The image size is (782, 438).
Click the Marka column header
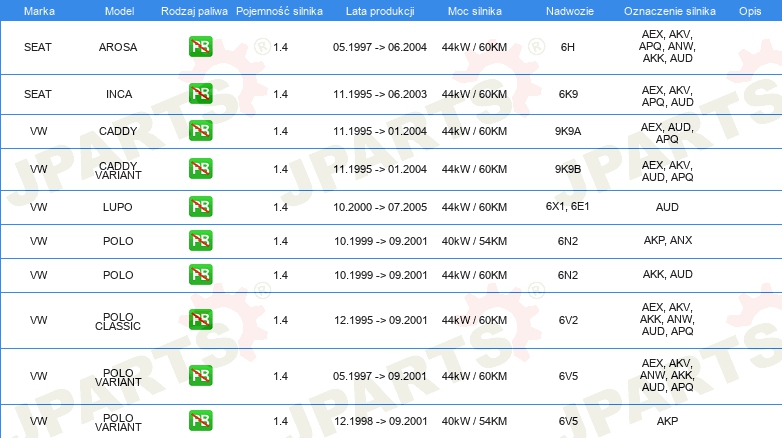(x=39, y=11)
